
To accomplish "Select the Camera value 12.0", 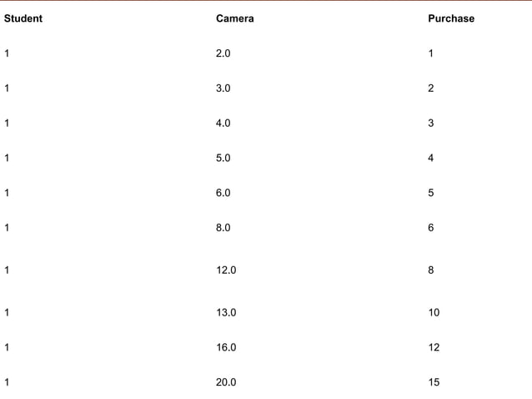I will (226, 270).
